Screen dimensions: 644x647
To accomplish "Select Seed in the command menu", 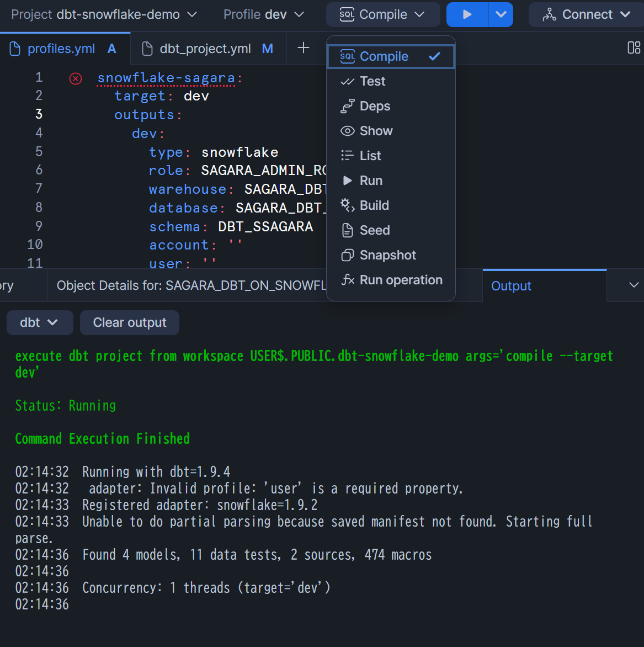I will [391, 230].
